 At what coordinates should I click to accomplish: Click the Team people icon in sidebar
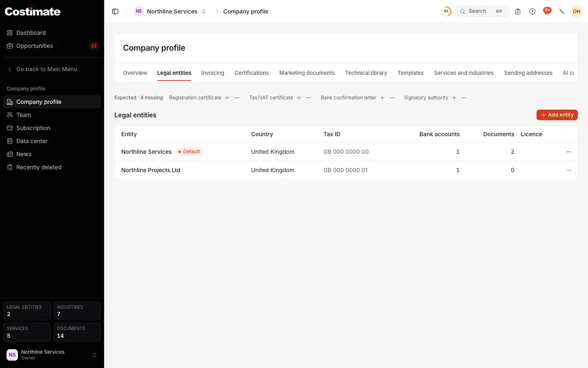10,115
